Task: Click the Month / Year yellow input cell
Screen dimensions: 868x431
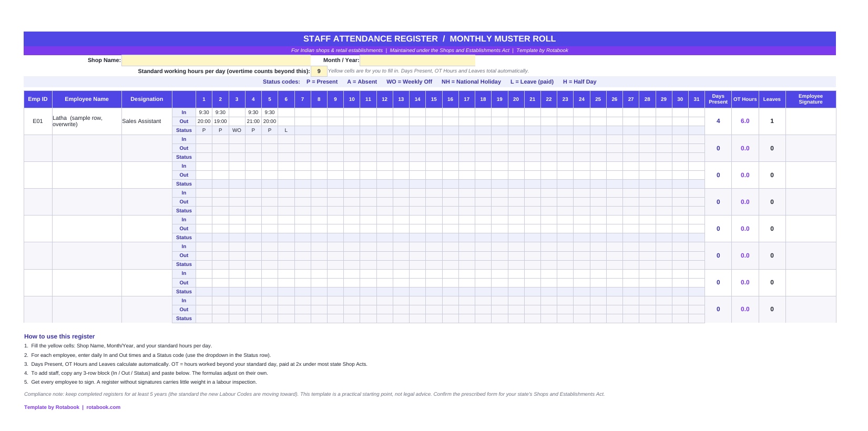Action: pyautogui.click(x=417, y=60)
